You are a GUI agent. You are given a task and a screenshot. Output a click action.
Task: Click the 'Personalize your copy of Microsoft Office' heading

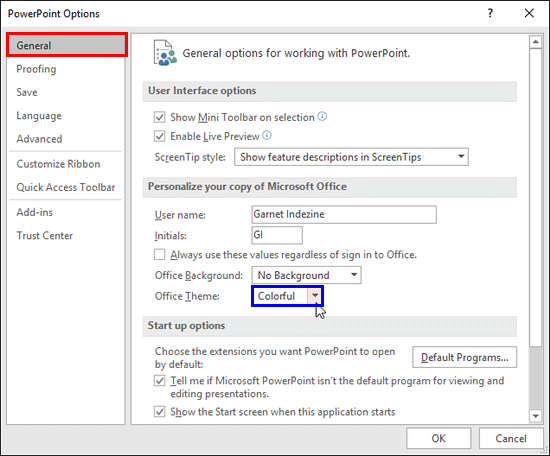pos(247,187)
